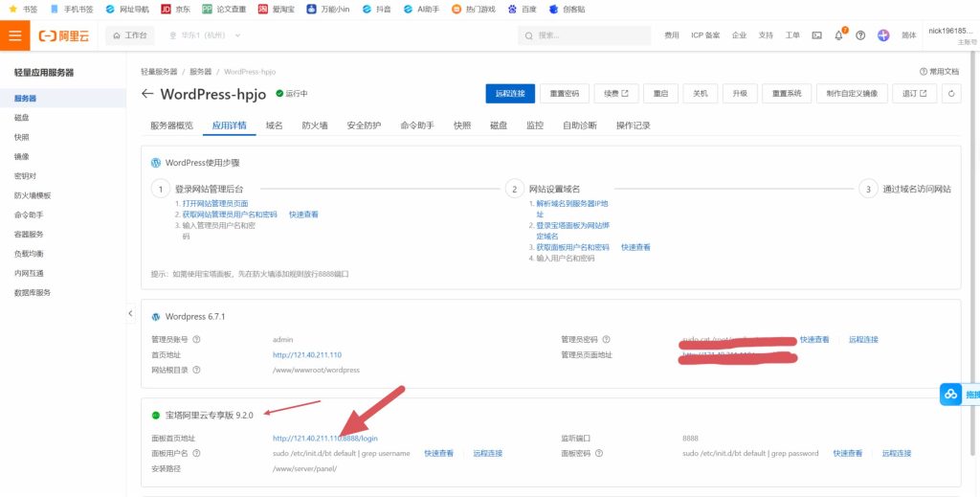Click the 常用文档 help link
Screen dimensions: 980x497
pyautogui.click(x=939, y=72)
